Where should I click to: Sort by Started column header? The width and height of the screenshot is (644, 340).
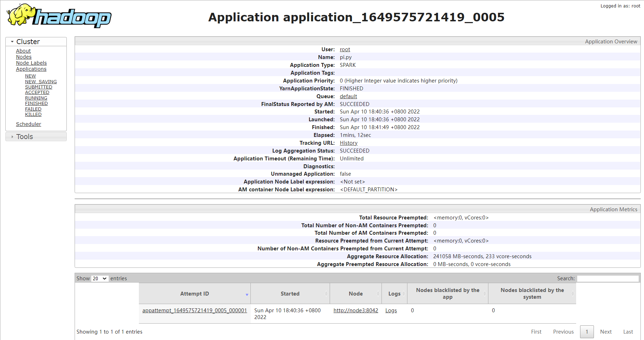290,294
